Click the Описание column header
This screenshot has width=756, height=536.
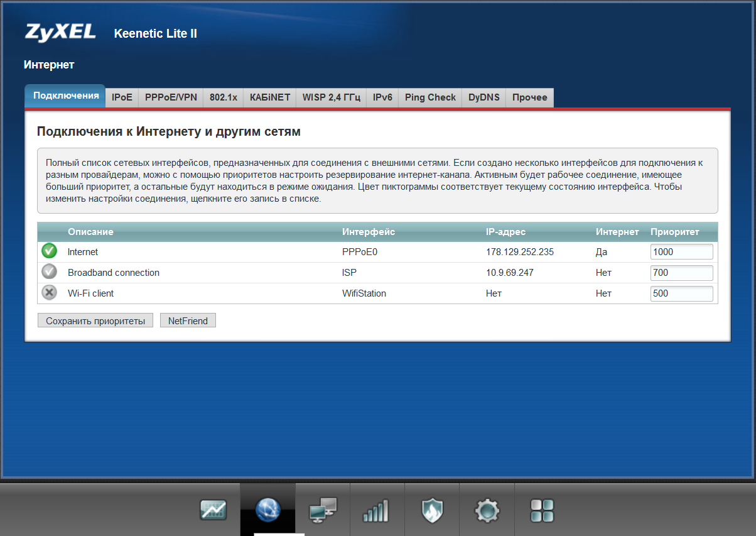(90, 232)
